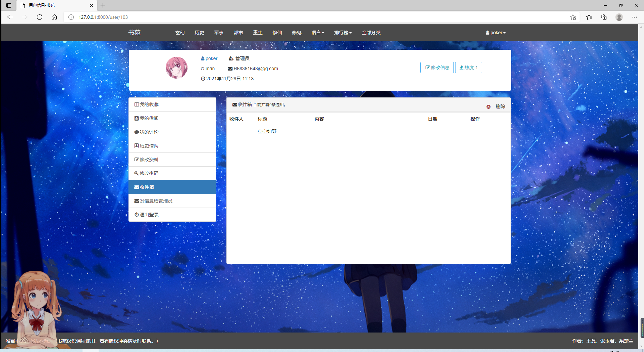
Task: Open the tab actions menu icon
Action: pyautogui.click(x=9, y=5)
